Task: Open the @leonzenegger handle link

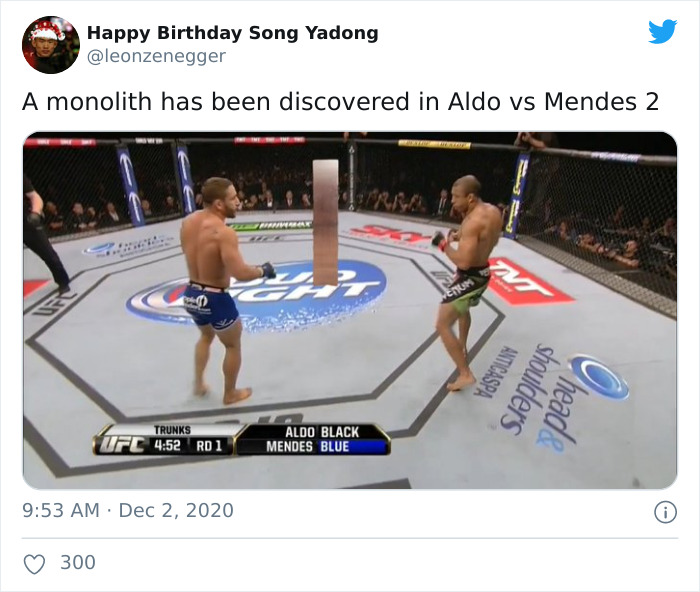Action: [x=156, y=57]
